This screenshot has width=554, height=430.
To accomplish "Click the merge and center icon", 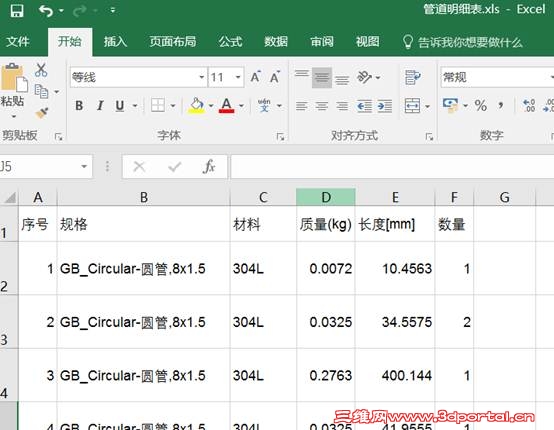I will [412, 106].
